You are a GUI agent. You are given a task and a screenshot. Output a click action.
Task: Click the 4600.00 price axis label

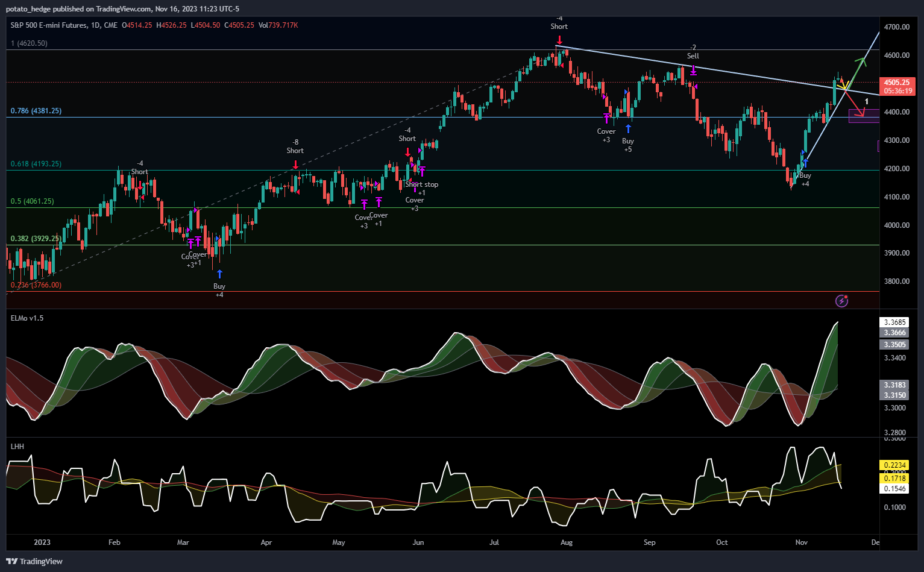(x=897, y=55)
